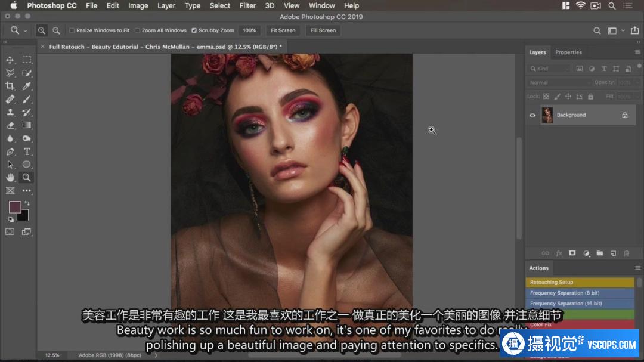Open the Window menu
The image size is (644, 362).
pyautogui.click(x=321, y=6)
